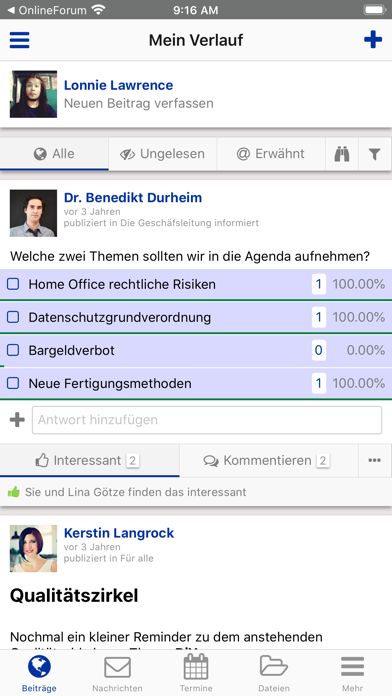The height and width of the screenshot is (696, 392).
Task: Check the Datenschutzgrundverordnung option
Action: tap(13, 317)
